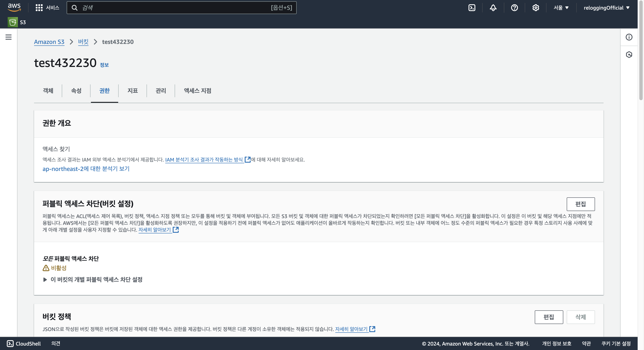Switch to the 속성 tab
644x350 pixels.
tap(76, 91)
